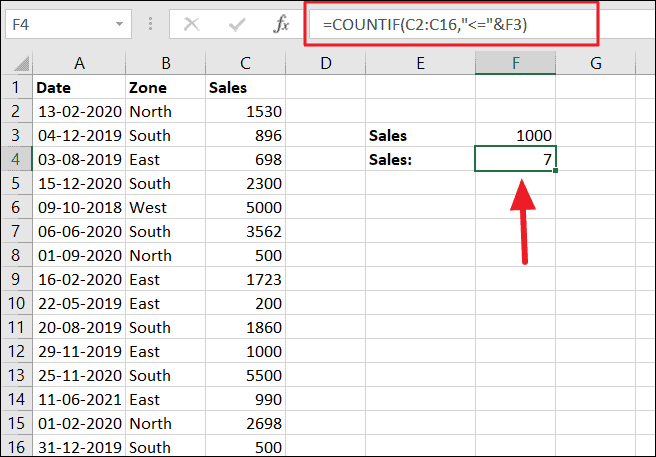Select column C header
656x457 pixels.
(245, 64)
